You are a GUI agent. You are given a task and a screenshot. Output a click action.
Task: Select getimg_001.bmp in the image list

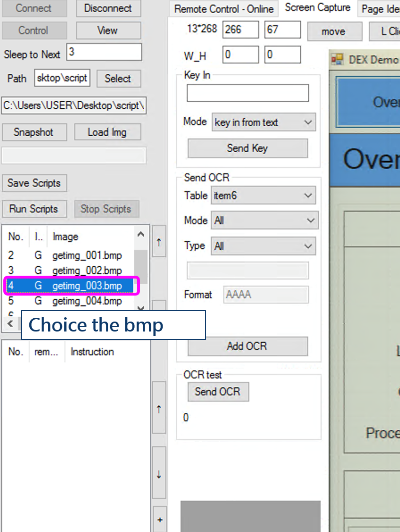coord(87,255)
